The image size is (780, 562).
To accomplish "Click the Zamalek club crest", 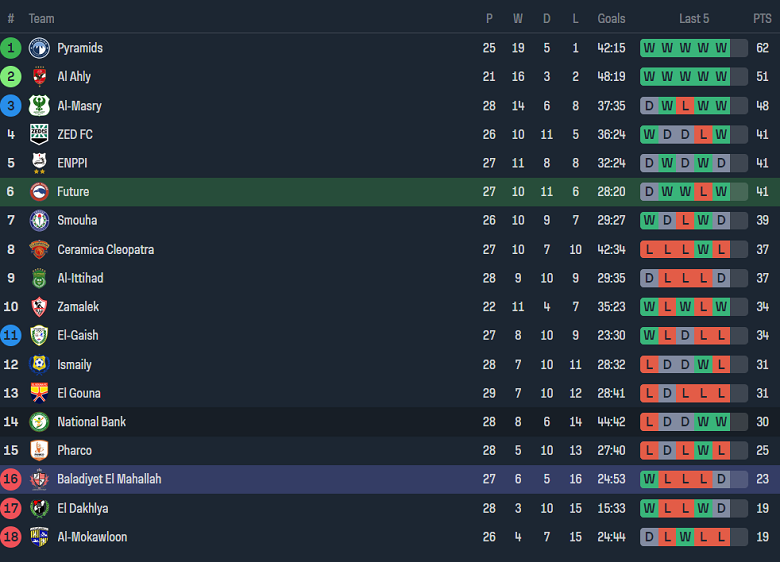I will (x=39, y=307).
